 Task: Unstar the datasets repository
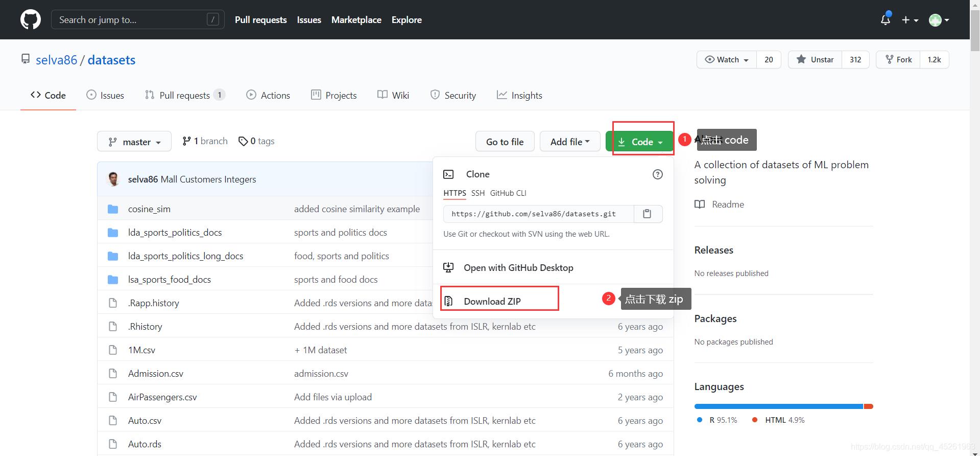click(x=815, y=60)
